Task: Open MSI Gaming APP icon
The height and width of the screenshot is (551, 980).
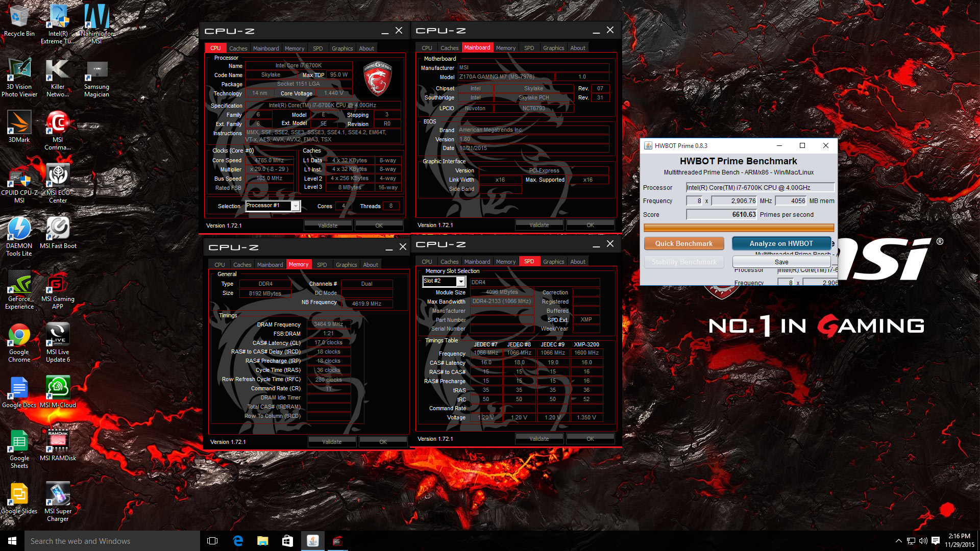Action: (58, 289)
